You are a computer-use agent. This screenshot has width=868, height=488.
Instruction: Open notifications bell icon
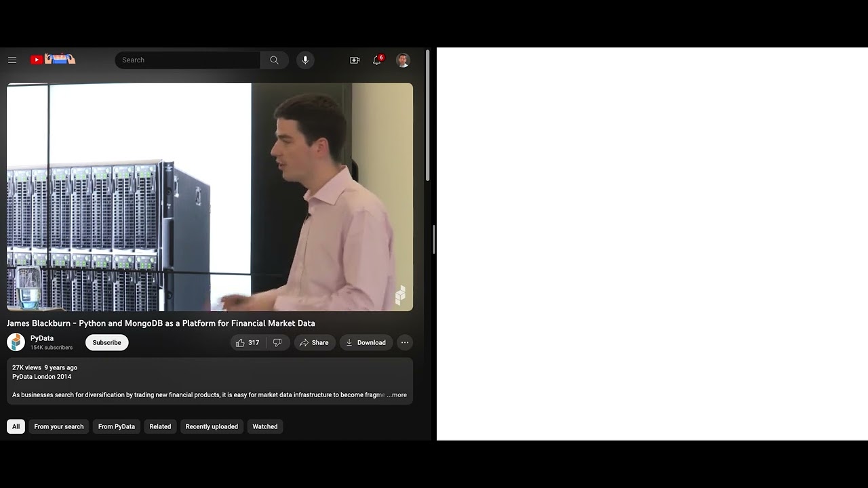377,60
